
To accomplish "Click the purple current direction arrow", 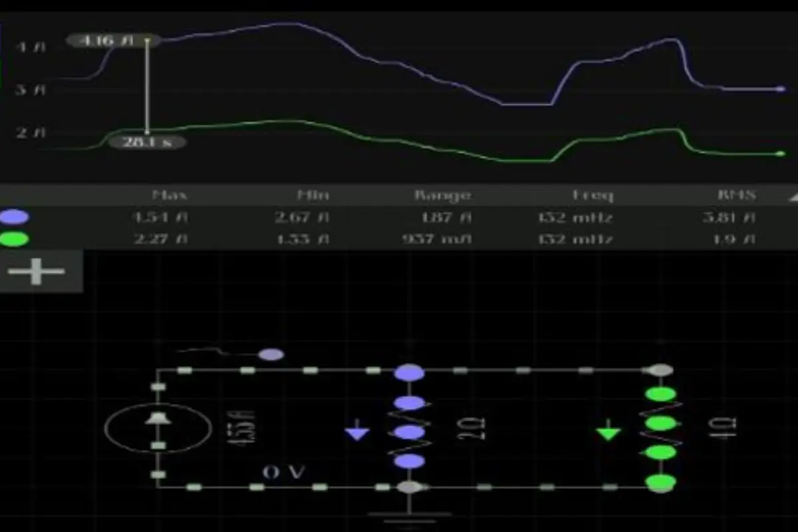I will pyautogui.click(x=358, y=432).
